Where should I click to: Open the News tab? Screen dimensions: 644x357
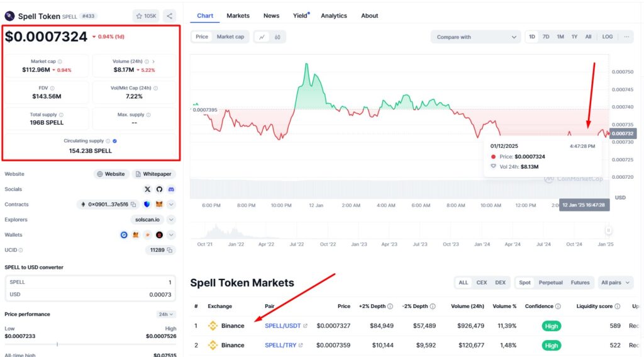[271, 16]
